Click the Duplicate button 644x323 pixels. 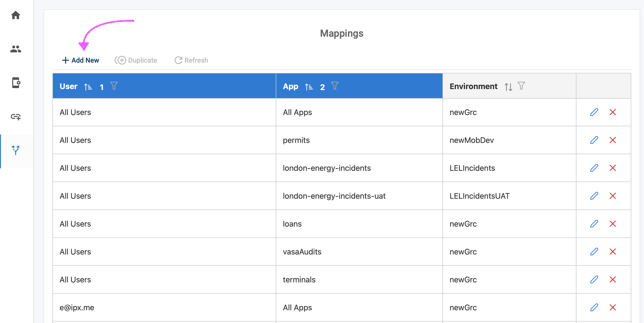click(136, 60)
